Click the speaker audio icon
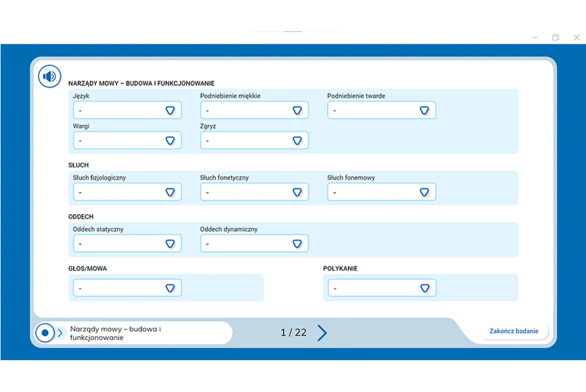Screen dimensions: 586x392 [x=49, y=76]
